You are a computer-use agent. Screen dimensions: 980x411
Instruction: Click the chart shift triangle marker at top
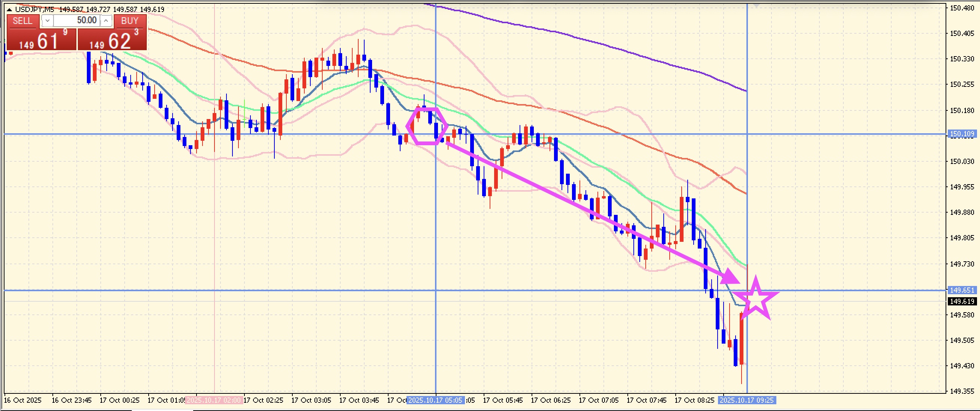click(756, 5)
